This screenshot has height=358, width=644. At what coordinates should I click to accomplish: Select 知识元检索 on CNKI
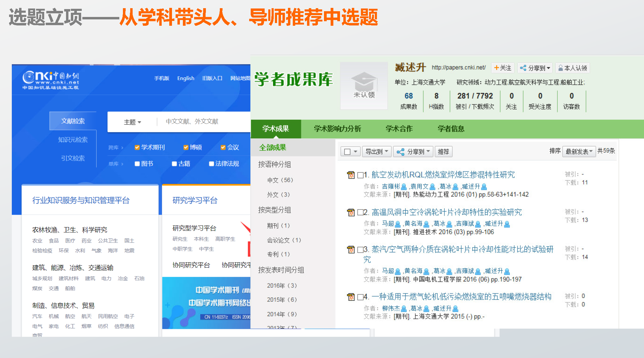(x=73, y=140)
